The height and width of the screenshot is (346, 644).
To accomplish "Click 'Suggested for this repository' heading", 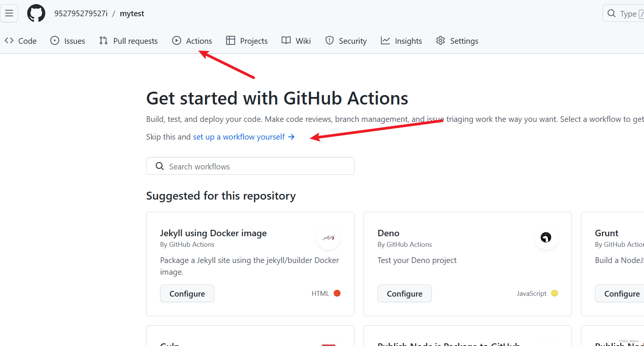I will (x=221, y=196).
